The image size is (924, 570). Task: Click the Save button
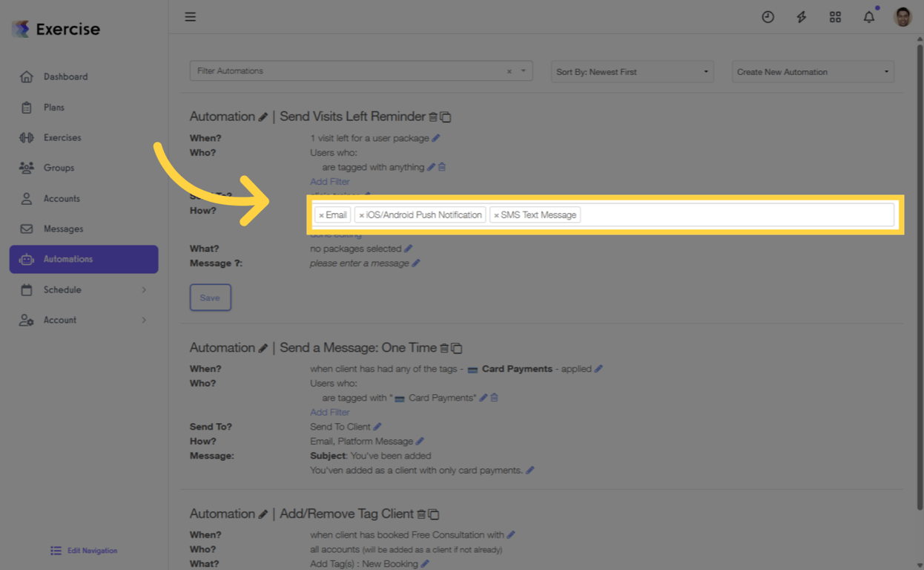[210, 297]
